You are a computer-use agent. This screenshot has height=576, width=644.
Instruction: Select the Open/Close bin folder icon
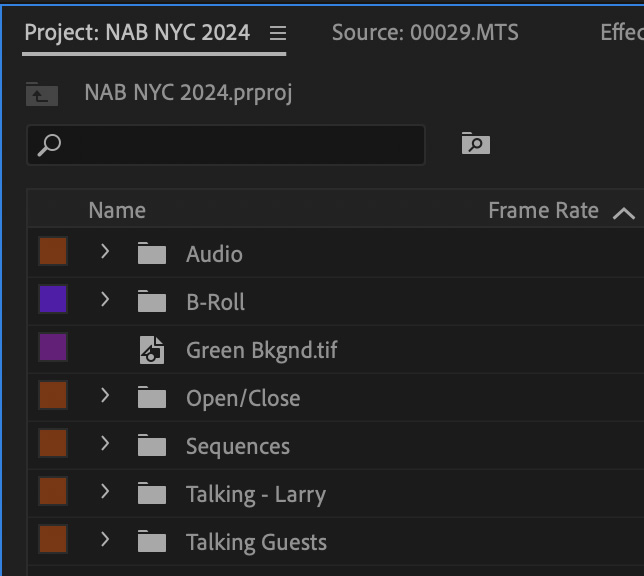click(x=152, y=397)
